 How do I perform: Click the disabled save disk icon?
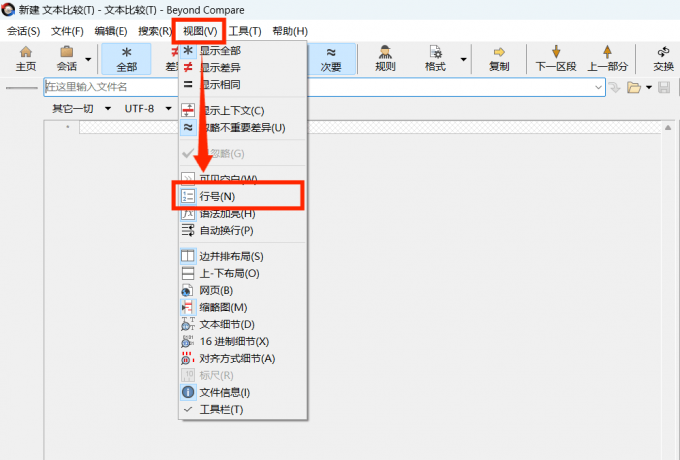664,88
